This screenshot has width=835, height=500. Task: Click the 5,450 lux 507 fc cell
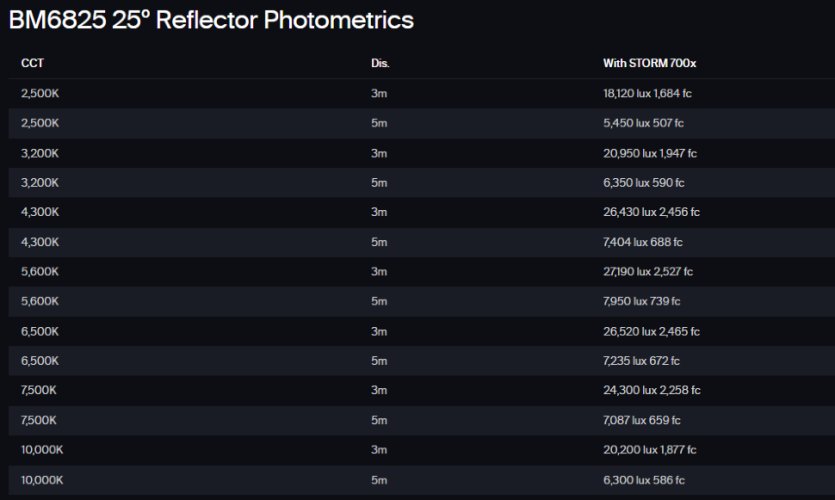click(643, 123)
